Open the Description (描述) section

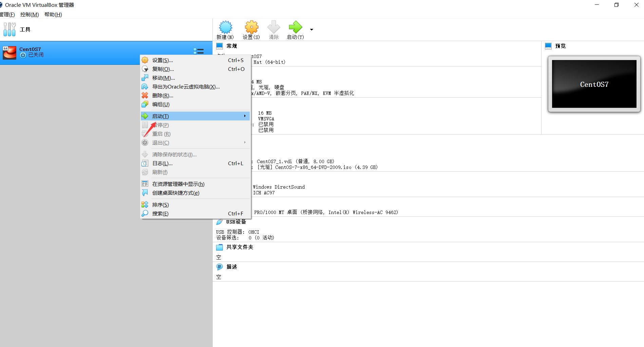(x=232, y=267)
